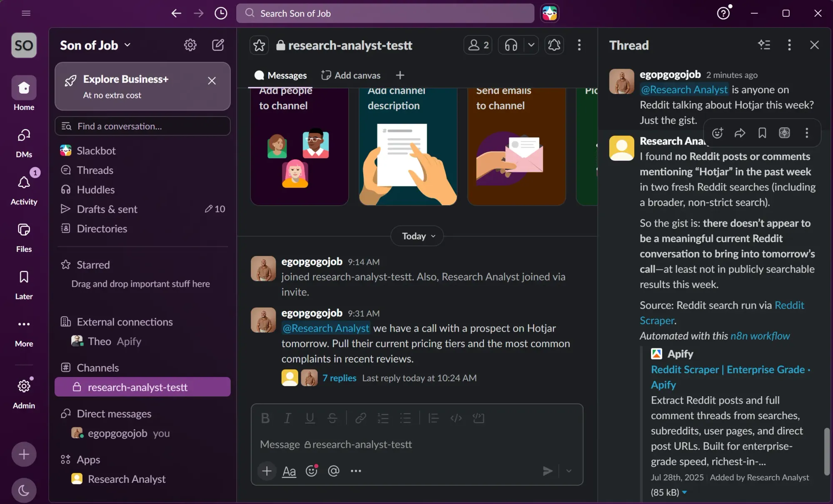Open egopgogojob you direct message

pos(142,433)
